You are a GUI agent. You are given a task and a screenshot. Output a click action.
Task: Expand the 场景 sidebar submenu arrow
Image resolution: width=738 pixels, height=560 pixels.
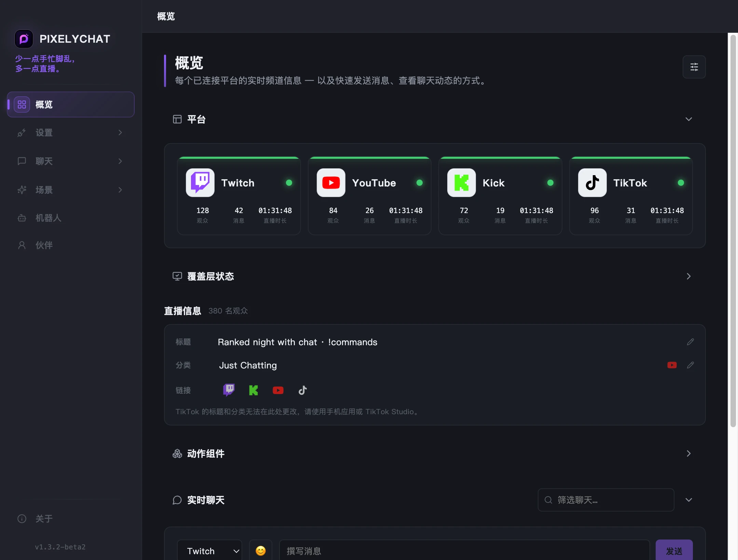pyautogui.click(x=120, y=190)
